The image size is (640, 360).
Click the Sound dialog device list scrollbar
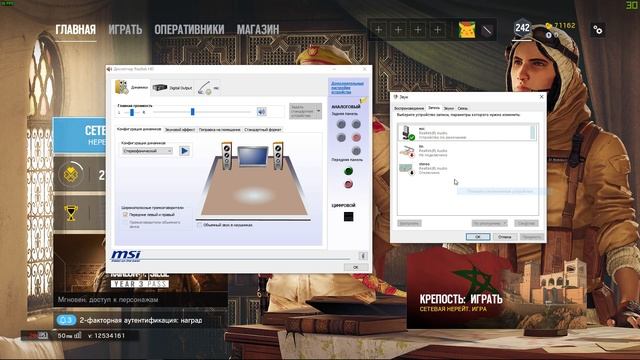533,133
